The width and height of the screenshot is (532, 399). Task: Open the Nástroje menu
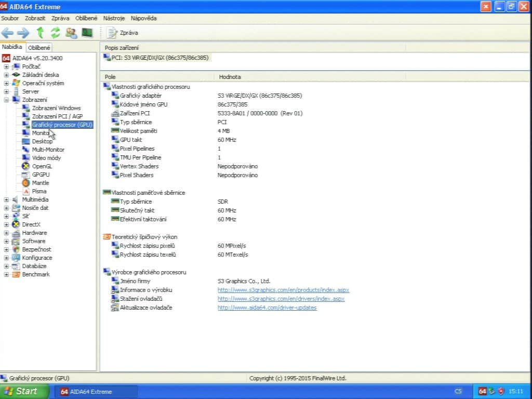tap(114, 18)
